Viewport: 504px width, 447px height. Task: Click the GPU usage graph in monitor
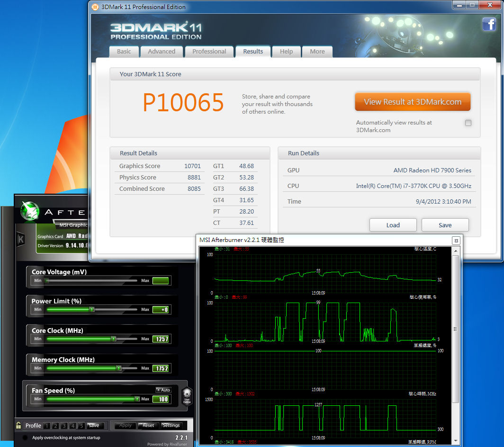pos(325,322)
